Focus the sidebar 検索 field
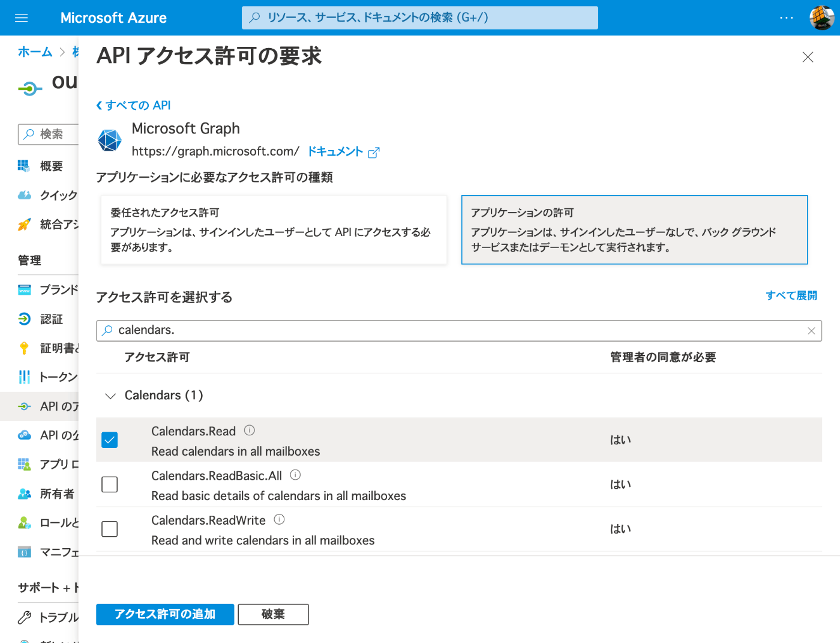Viewport: 840px width, 643px height. point(48,134)
